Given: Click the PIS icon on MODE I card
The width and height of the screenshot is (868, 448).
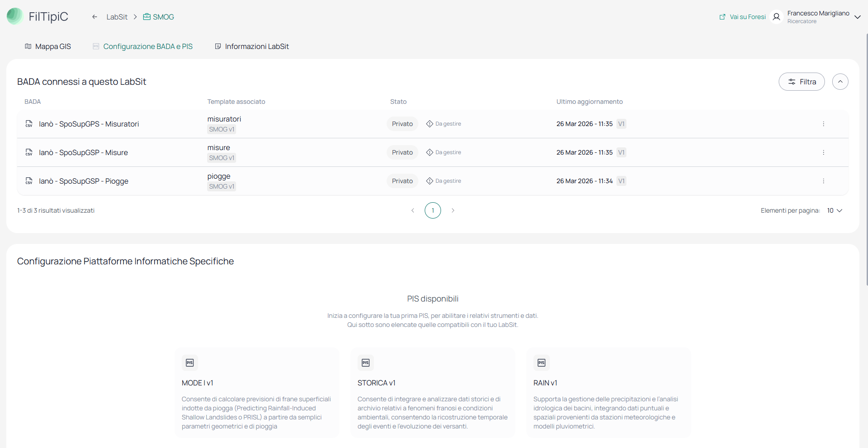Looking at the screenshot, I should 190,363.
